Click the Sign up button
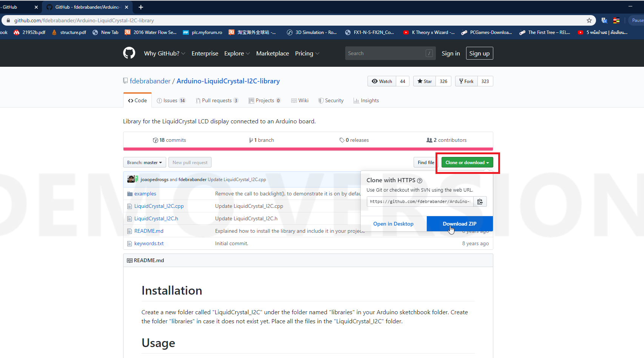This screenshot has width=644, height=358. pyautogui.click(x=479, y=53)
